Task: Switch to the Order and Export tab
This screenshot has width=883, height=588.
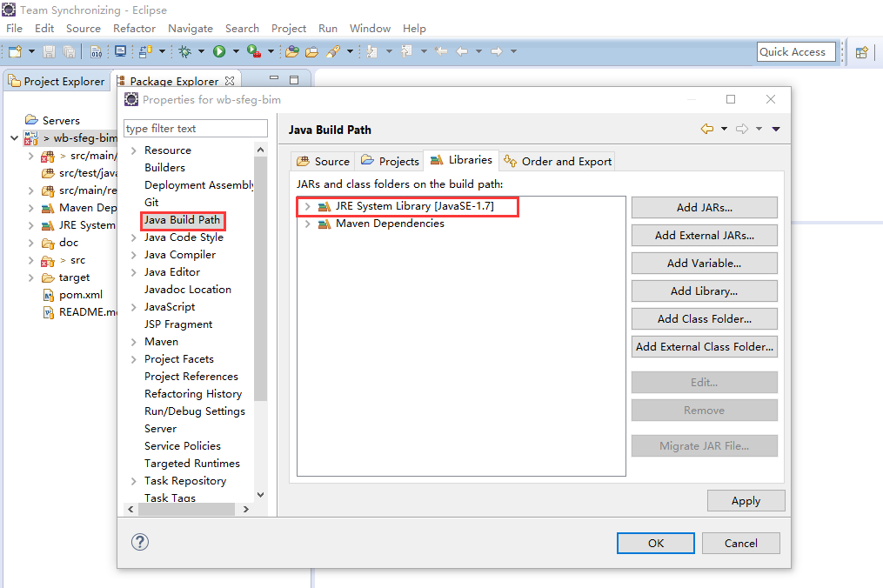Action: 557,162
